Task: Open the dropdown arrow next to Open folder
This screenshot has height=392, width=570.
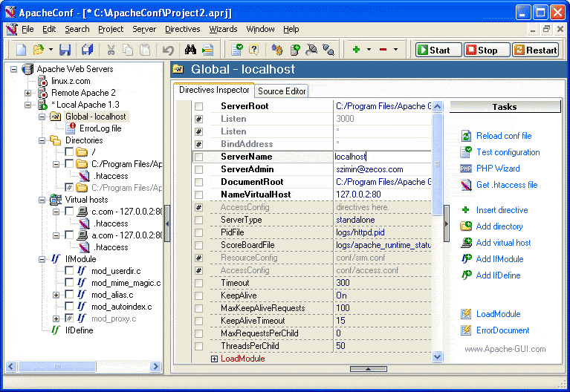Action: [x=51, y=50]
